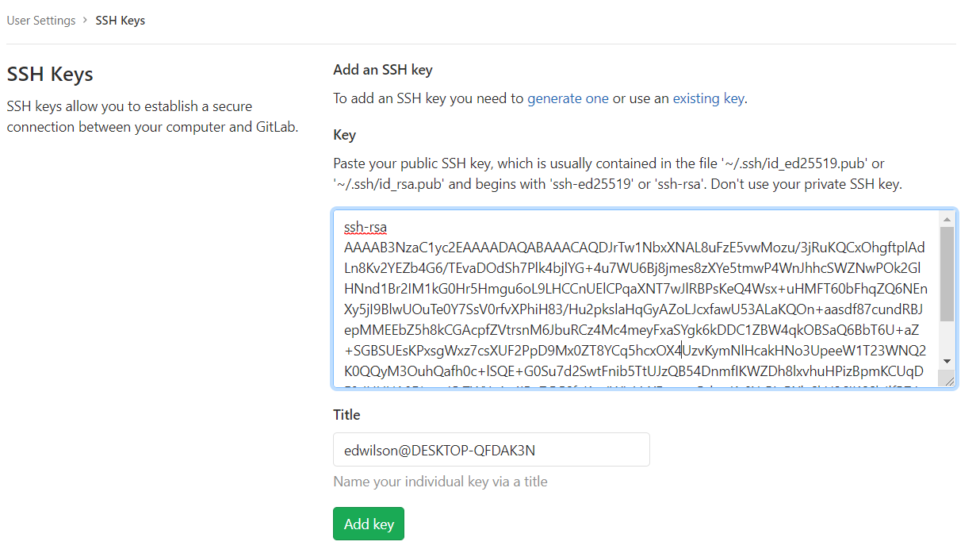
Task: Click the breadcrumb chevron separator
Action: (86, 21)
